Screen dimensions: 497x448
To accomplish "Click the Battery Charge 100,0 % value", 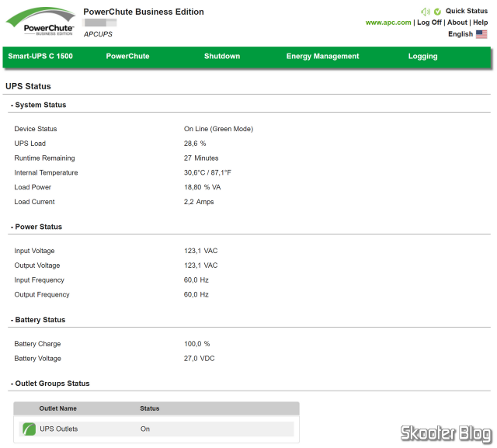I will pos(196,344).
